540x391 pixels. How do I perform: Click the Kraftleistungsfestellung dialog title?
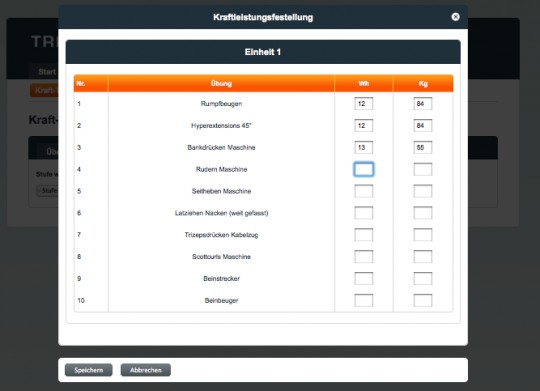tap(263, 17)
